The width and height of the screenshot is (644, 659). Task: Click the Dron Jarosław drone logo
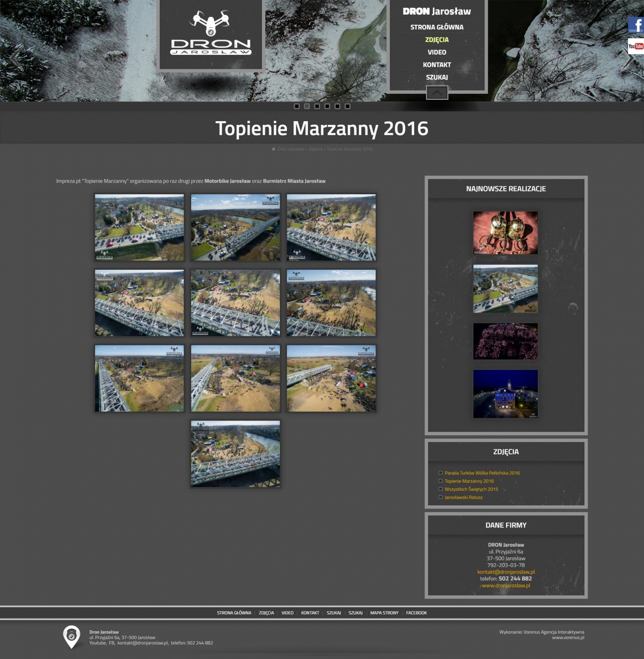tap(210, 34)
